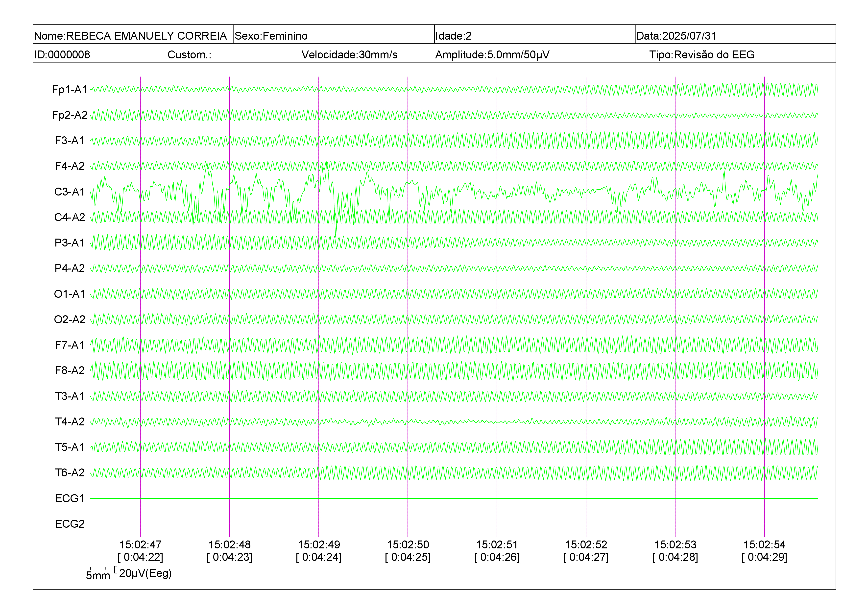Click the 15:02:51 time marker label
The width and height of the screenshot is (868, 614).
[497, 545]
